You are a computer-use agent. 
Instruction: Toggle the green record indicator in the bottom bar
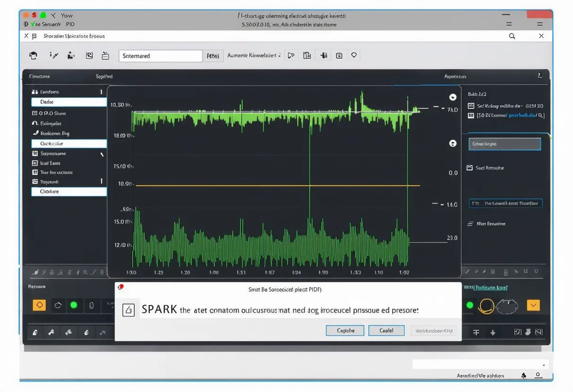(74, 305)
